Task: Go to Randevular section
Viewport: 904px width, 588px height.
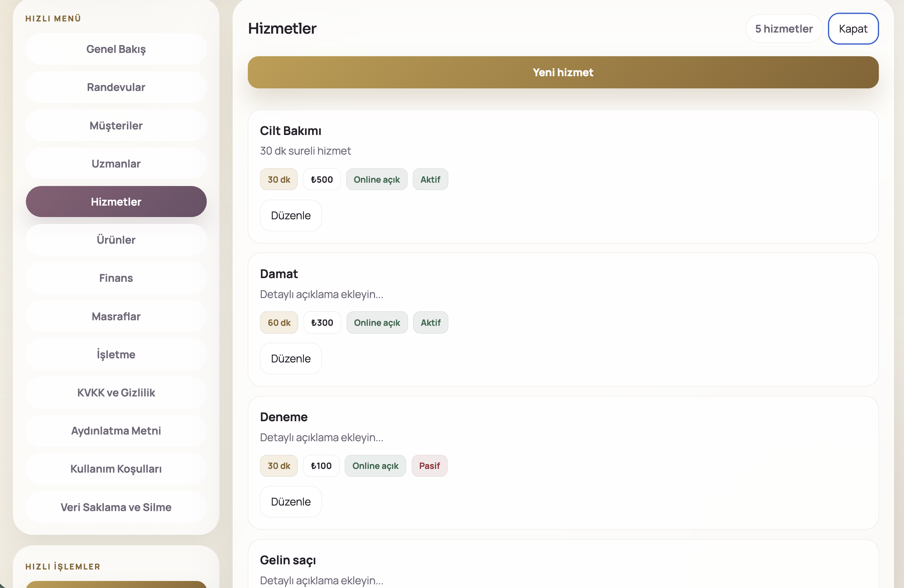Action: [116, 87]
